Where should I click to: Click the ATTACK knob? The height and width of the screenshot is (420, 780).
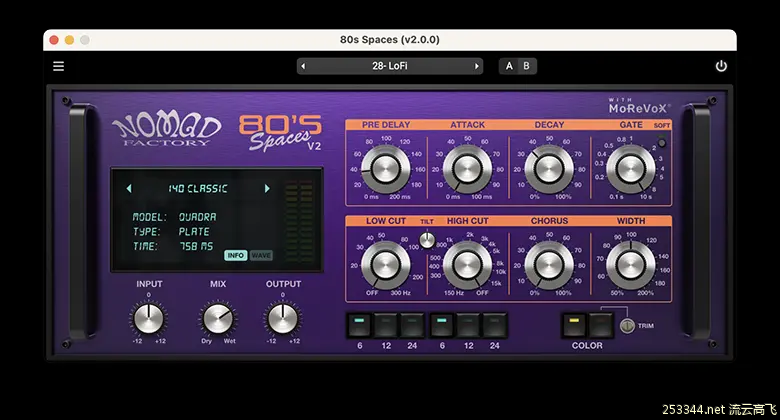click(467, 169)
